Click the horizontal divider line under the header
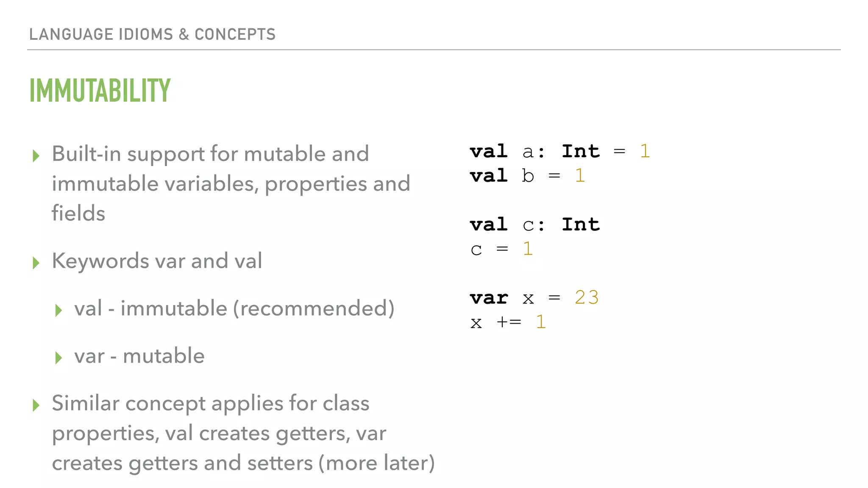Screen dimensions: 868x488 (434, 50)
